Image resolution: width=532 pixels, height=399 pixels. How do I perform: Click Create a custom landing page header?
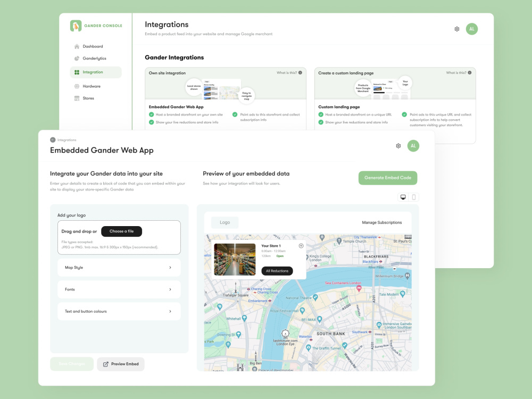coord(346,73)
